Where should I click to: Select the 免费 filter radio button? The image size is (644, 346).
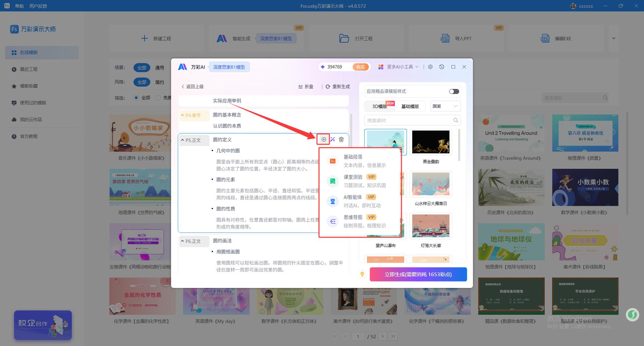click(x=158, y=98)
